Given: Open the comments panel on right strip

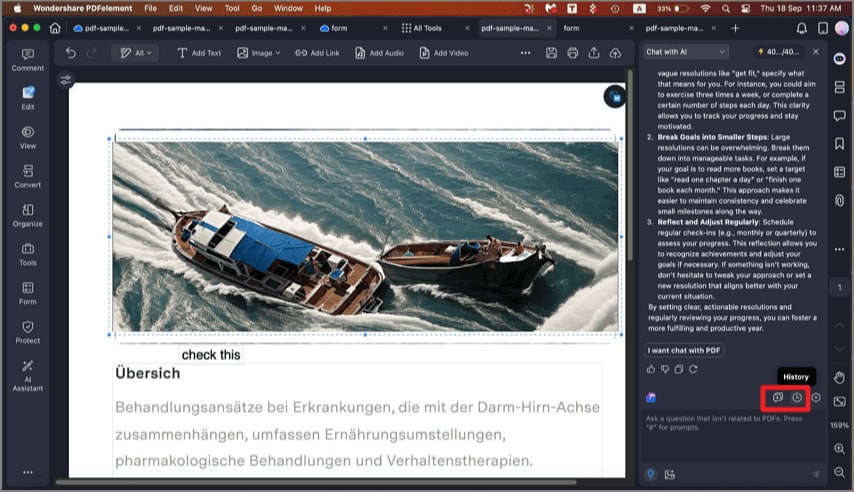Looking at the screenshot, I should tap(839, 115).
